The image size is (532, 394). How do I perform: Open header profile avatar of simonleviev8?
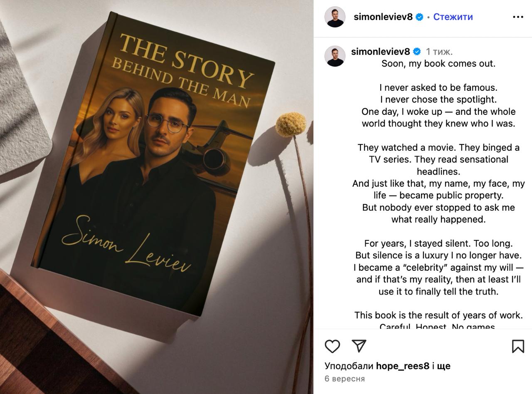click(x=335, y=17)
